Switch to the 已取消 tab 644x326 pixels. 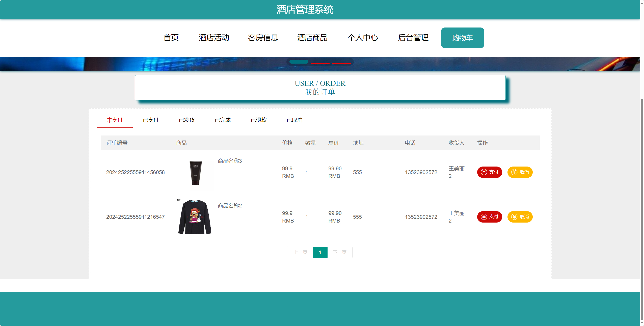295,120
